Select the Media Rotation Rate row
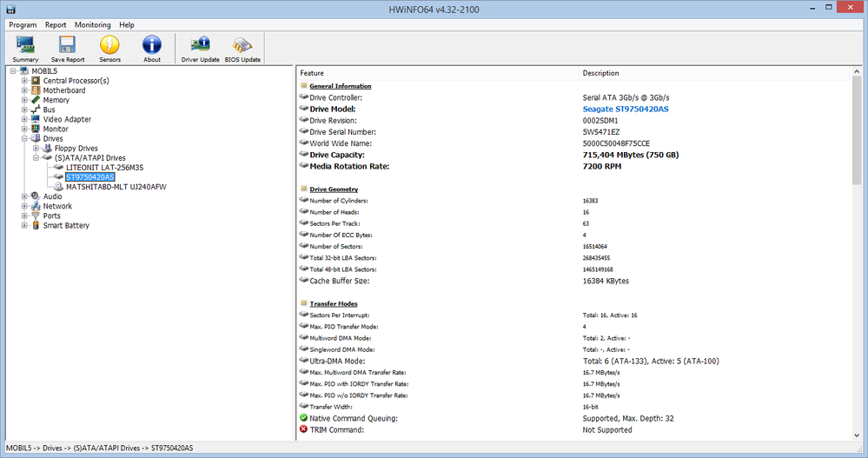868x458 pixels. point(574,166)
